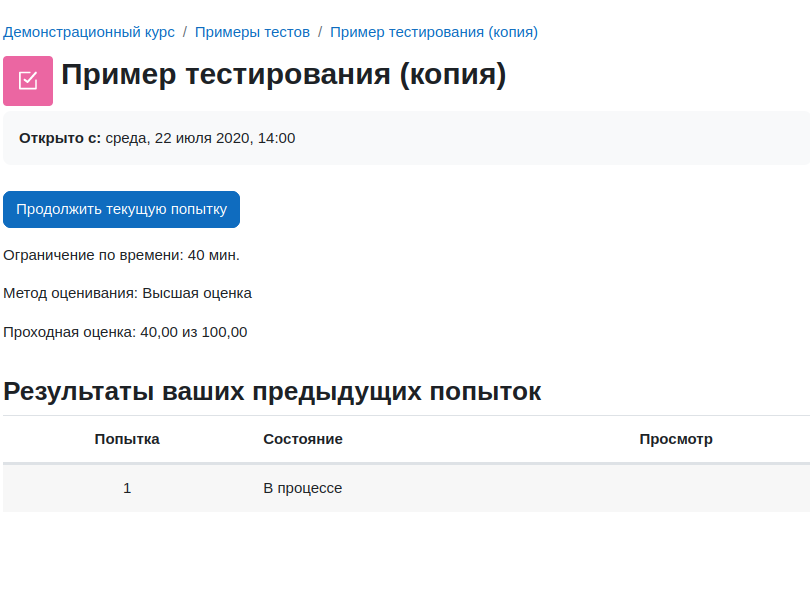810x589 pixels.
Task: Click the pink quiz checkmark icon
Action: [x=28, y=81]
